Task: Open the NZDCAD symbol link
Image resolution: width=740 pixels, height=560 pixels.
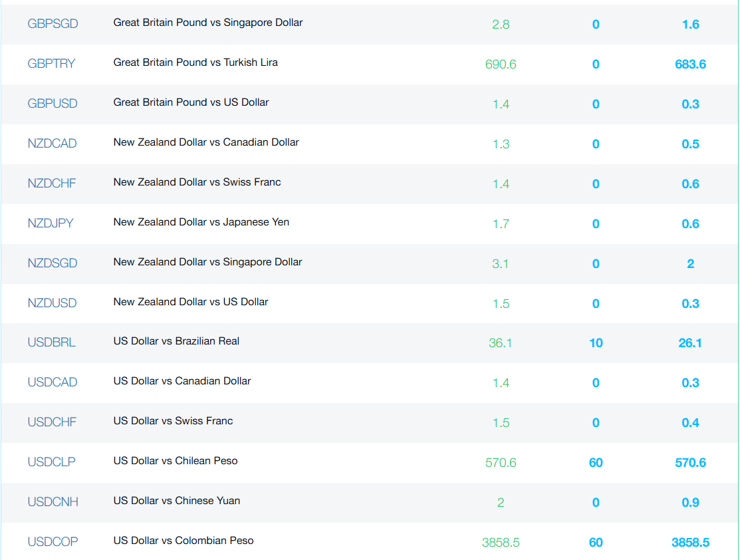Action: (52, 143)
